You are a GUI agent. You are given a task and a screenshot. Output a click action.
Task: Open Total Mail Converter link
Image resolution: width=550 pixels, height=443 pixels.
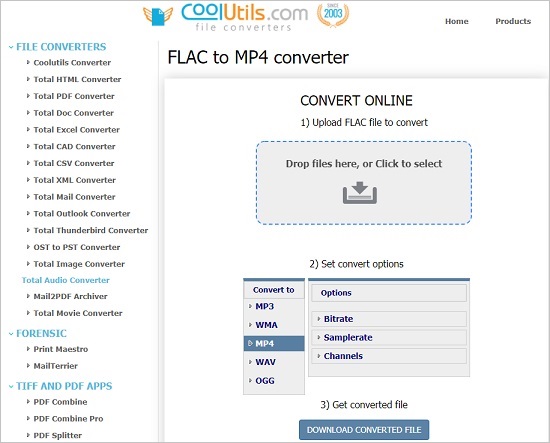(x=74, y=197)
